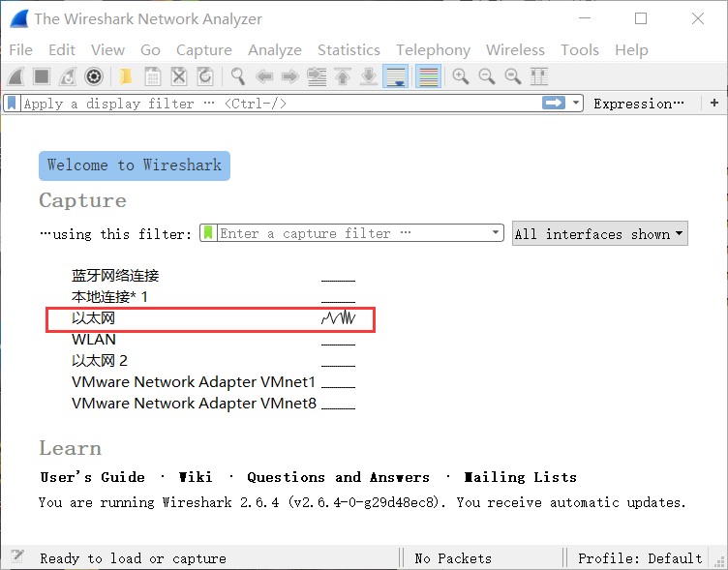Apply display filter arrow button

coord(554,103)
